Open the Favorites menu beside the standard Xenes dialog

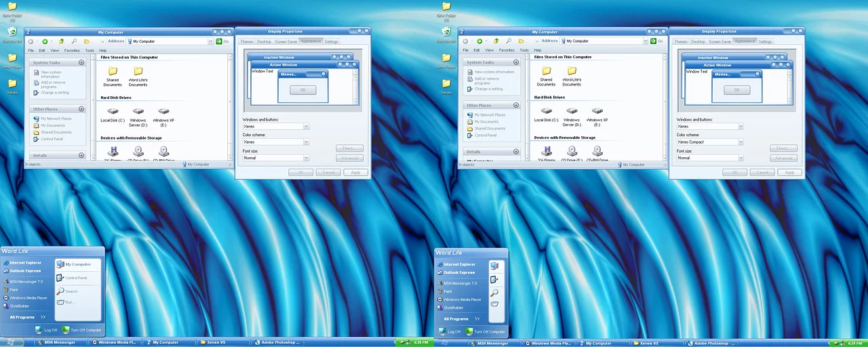pyautogui.click(x=72, y=51)
